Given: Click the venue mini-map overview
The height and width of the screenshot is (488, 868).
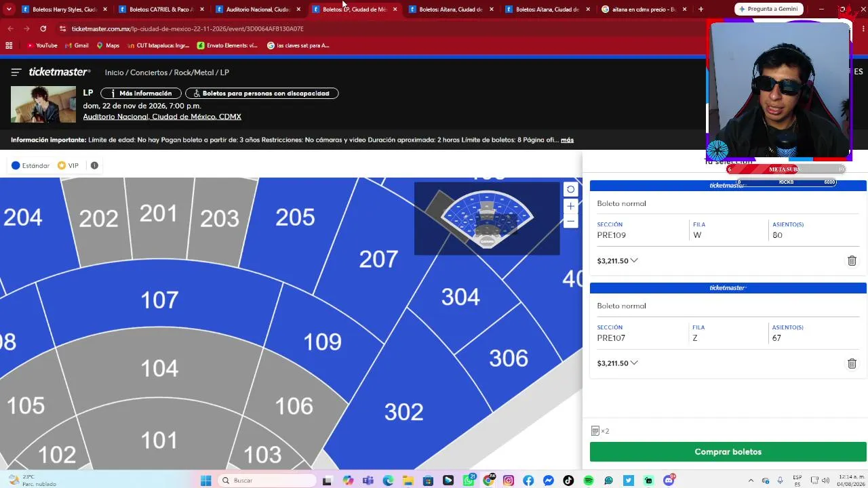Looking at the screenshot, I should pos(487,218).
